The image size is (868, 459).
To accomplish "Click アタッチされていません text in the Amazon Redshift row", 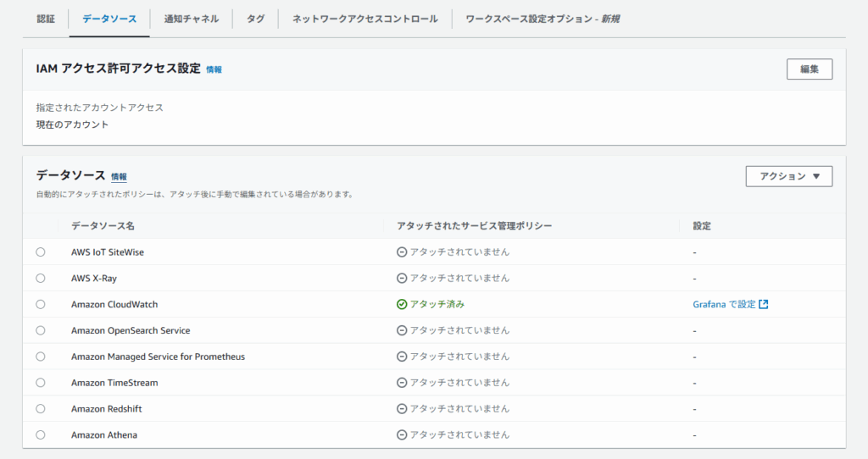I will [459, 409].
